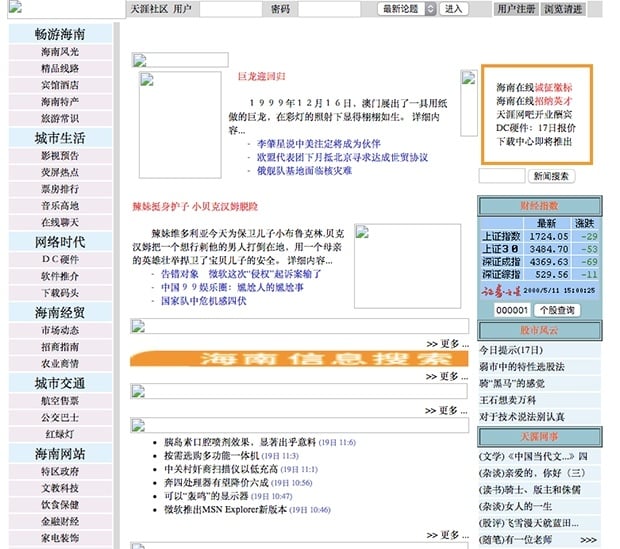Click the 海南信息搜索 orange banner
Screen dimensions: 620x549
tap(298, 359)
